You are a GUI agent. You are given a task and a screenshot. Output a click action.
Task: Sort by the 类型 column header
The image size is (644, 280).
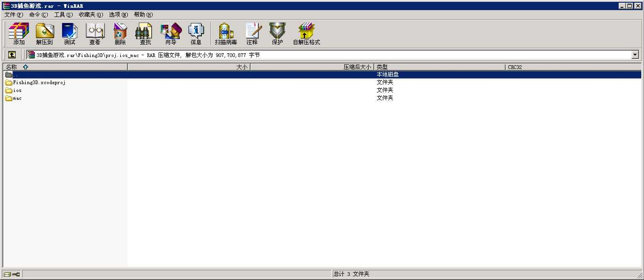point(440,67)
